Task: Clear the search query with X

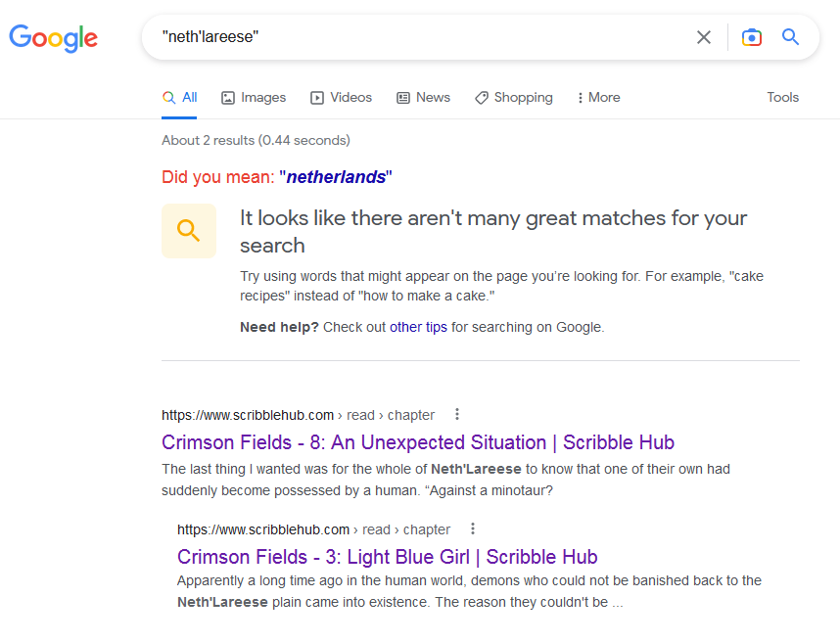Action: [x=703, y=37]
